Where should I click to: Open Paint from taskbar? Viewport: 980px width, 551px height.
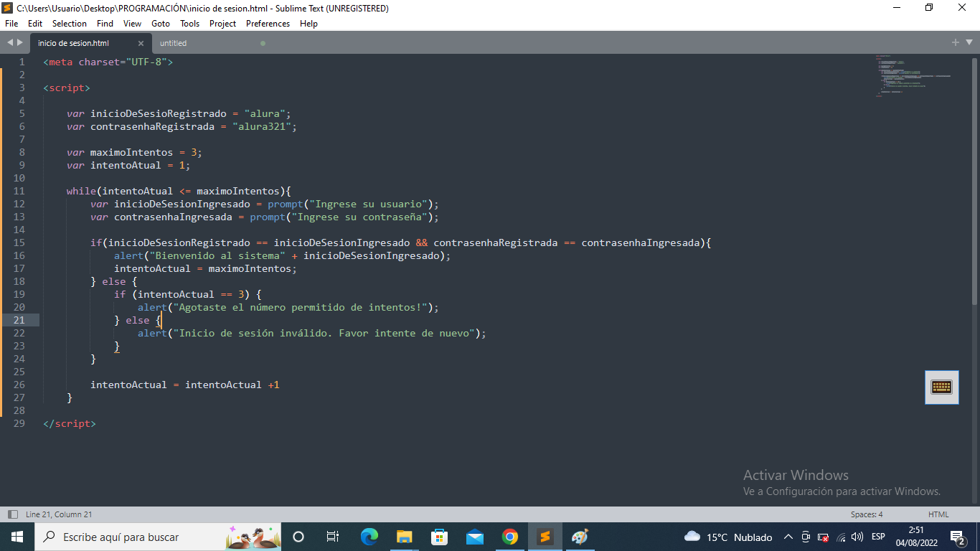tap(580, 537)
